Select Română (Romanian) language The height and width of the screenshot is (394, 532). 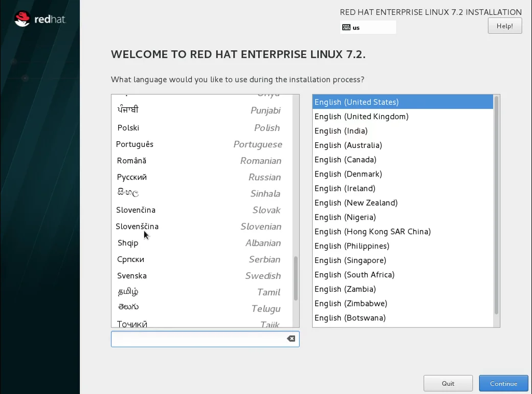(202, 161)
